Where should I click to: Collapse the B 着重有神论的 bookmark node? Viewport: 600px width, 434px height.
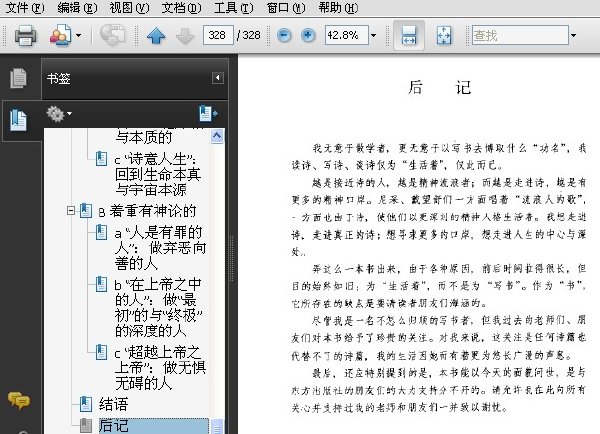click(x=70, y=210)
